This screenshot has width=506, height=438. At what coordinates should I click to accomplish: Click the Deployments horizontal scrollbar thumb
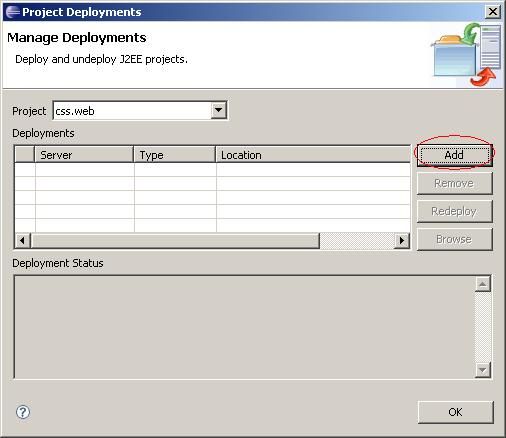(x=175, y=240)
